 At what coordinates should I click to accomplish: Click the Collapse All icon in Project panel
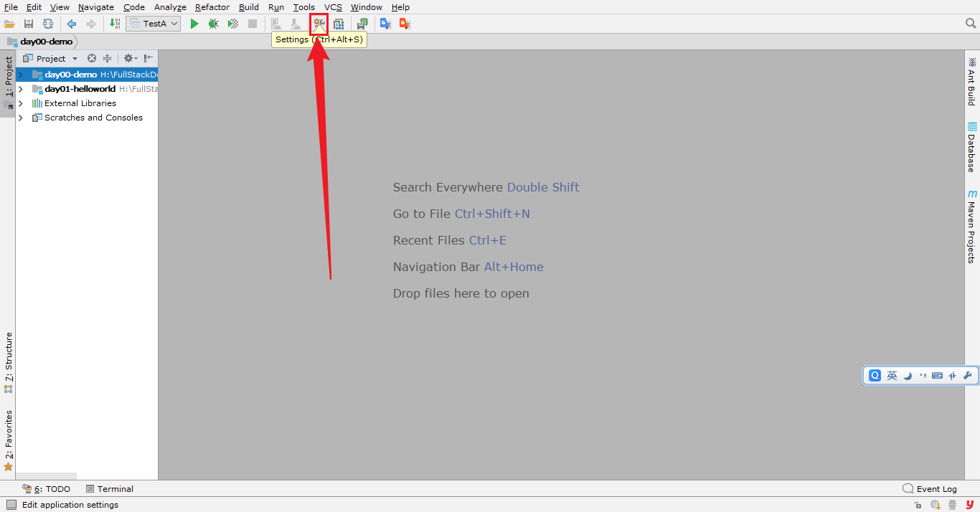point(107,59)
